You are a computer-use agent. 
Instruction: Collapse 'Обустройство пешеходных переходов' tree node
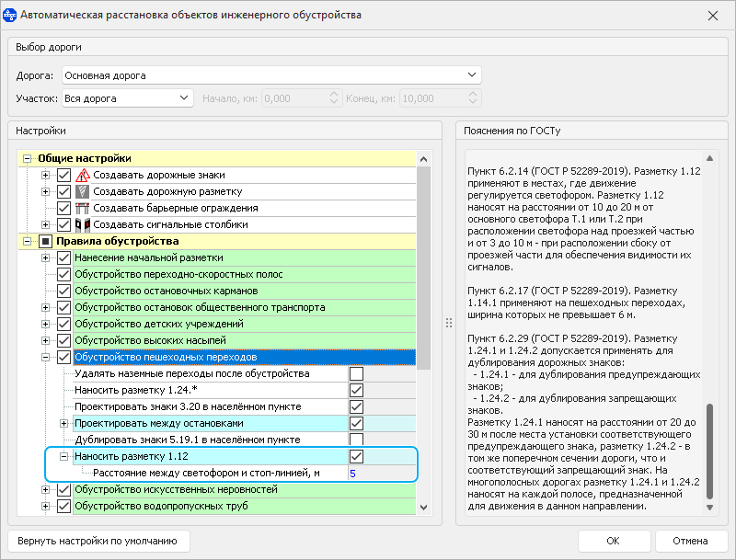click(46, 357)
